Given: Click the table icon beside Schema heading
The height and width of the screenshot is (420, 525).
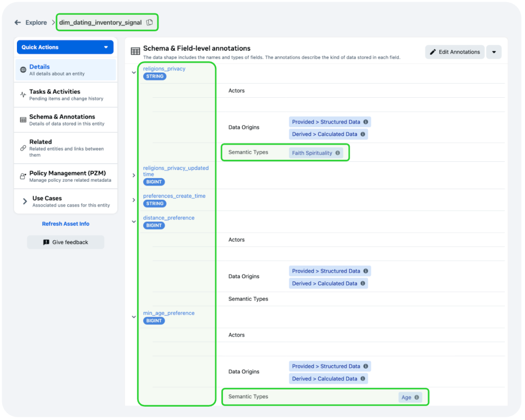Looking at the screenshot, I should (x=135, y=51).
